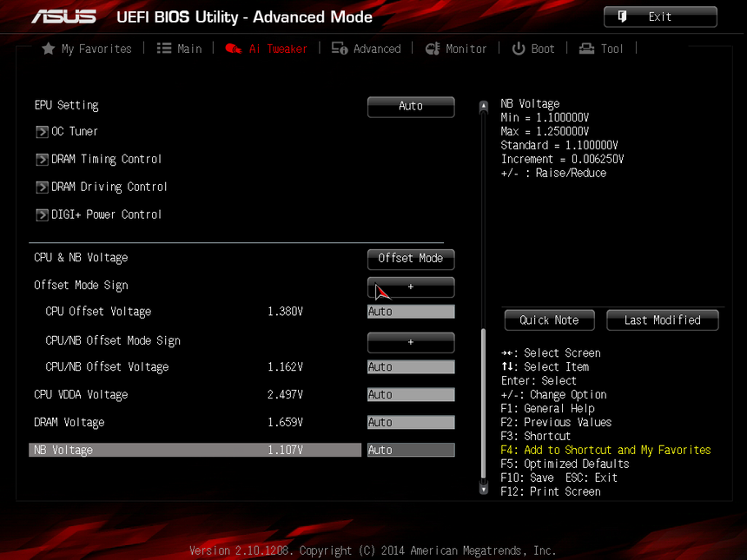Click the 1.659V DRAM voltage reading

click(285, 422)
